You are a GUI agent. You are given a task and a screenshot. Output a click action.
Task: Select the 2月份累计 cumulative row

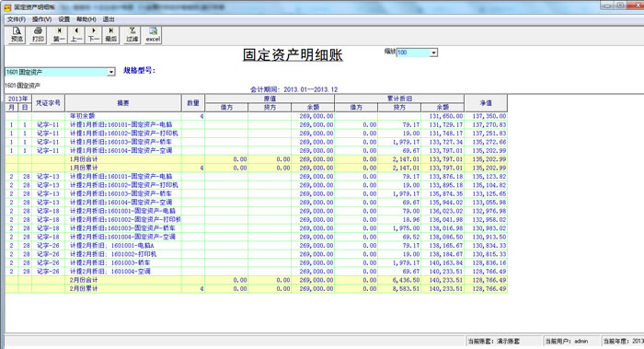pyautogui.click(x=257, y=288)
